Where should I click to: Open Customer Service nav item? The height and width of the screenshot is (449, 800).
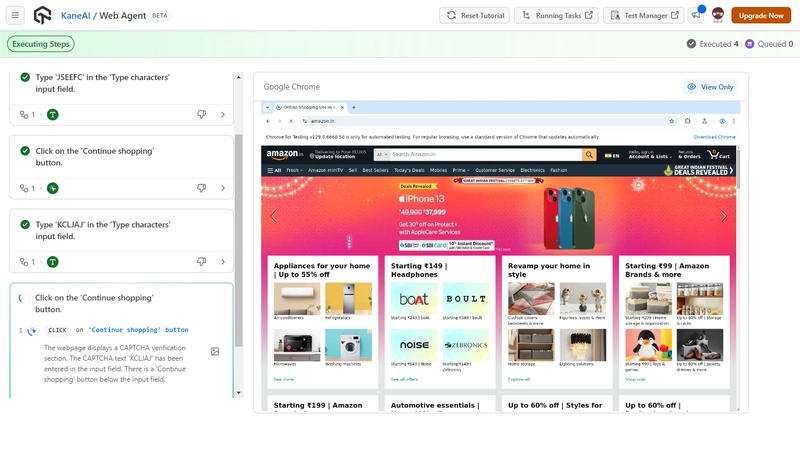[x=495, y=170]
